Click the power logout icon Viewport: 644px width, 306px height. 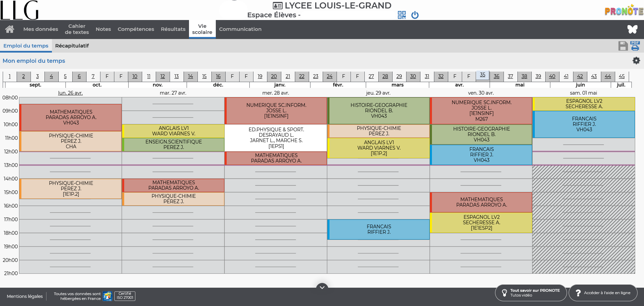[415, 15]
